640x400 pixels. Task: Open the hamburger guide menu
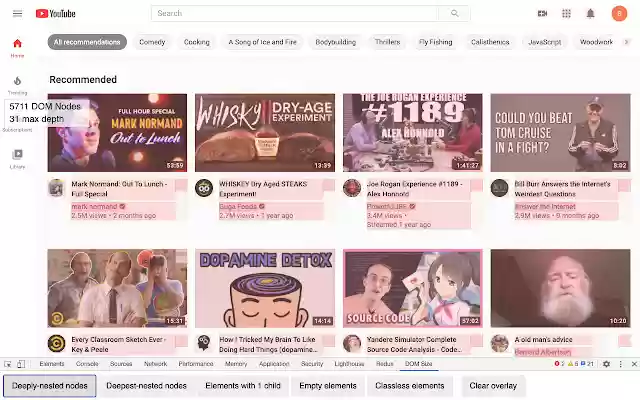(17, 13)
